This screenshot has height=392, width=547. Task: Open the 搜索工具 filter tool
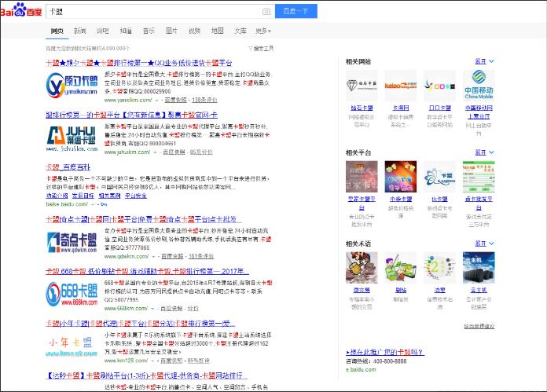tap(261, 49)
